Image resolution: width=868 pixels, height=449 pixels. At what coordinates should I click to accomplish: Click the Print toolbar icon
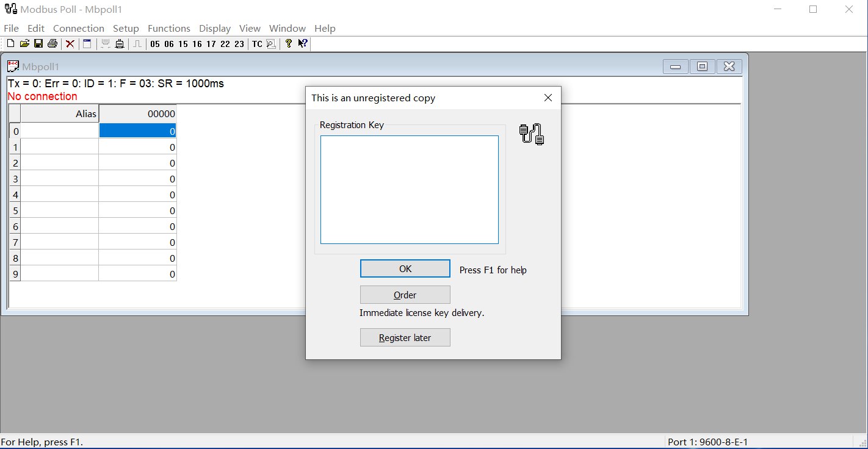pyautogui.click(x=52, y=43)
